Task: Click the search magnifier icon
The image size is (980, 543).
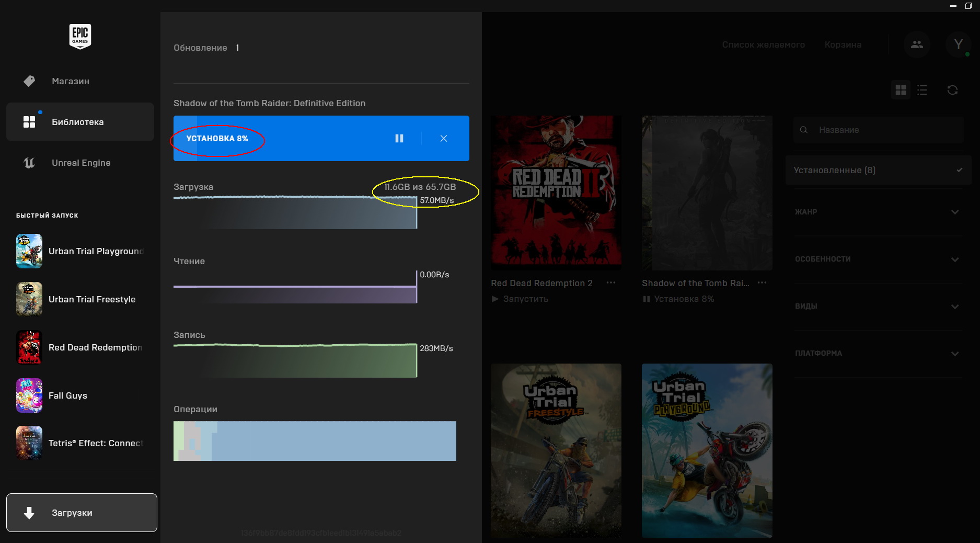Action: pos(804,130)
